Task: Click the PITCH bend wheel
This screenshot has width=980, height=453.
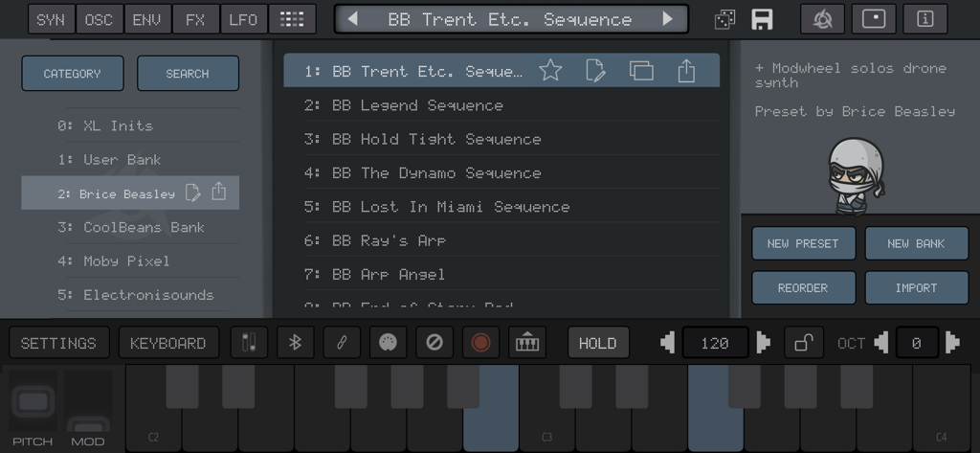Action: (x=33, y=400)
